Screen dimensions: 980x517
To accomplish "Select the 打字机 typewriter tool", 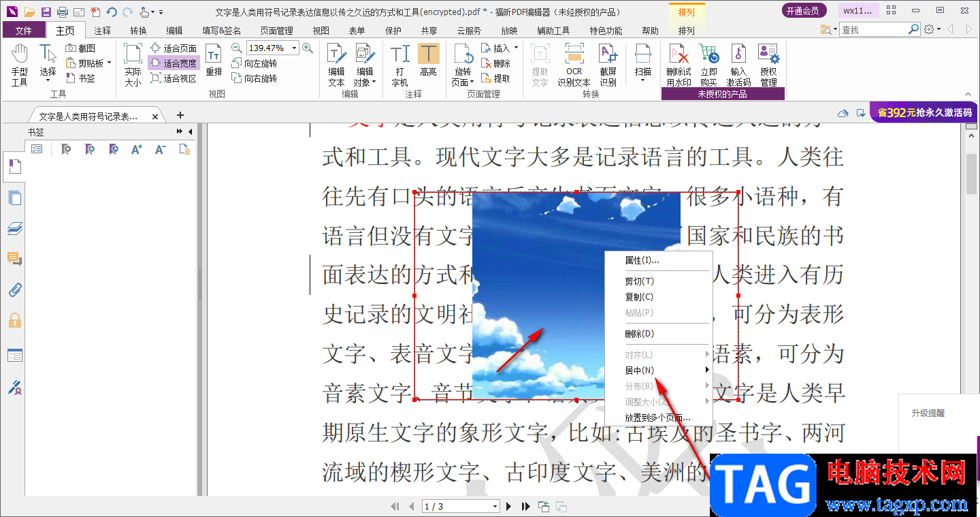I will (399, 65).
